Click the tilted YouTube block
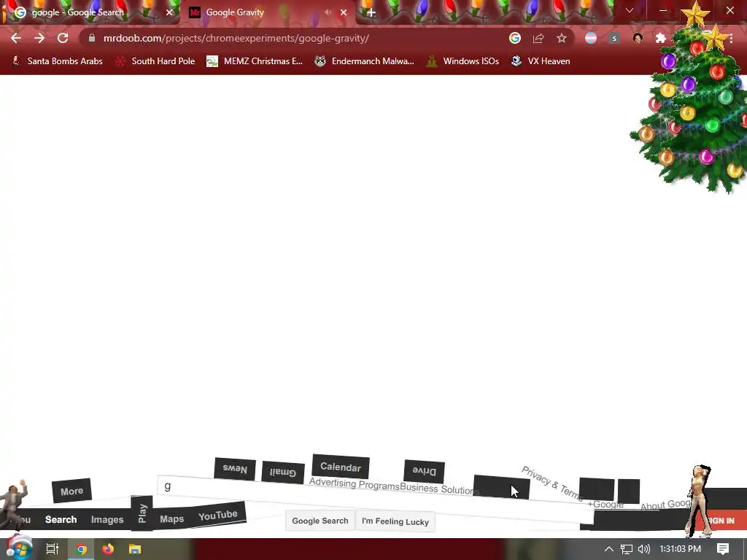 click(x=218, y=515)
